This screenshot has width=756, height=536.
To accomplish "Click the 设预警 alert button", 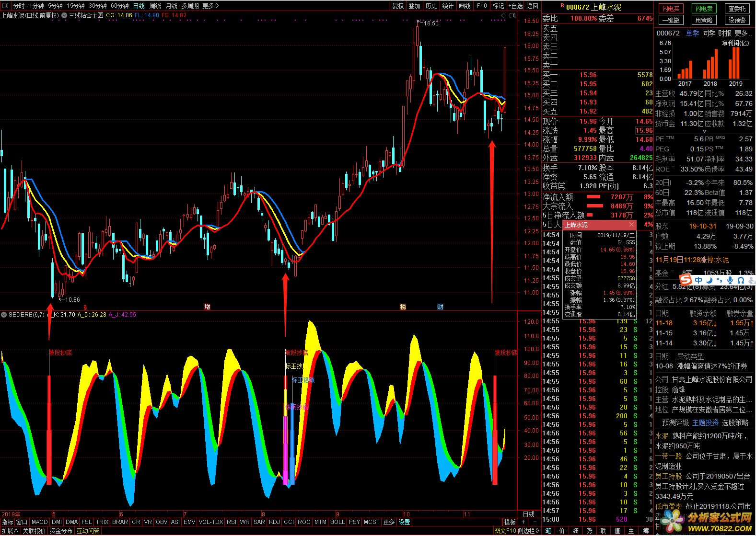I will click(x=737, y=20).
